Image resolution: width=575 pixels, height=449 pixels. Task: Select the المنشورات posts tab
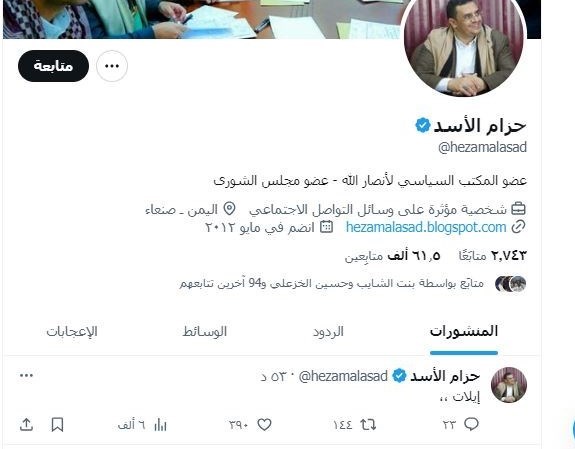point(464,332)
